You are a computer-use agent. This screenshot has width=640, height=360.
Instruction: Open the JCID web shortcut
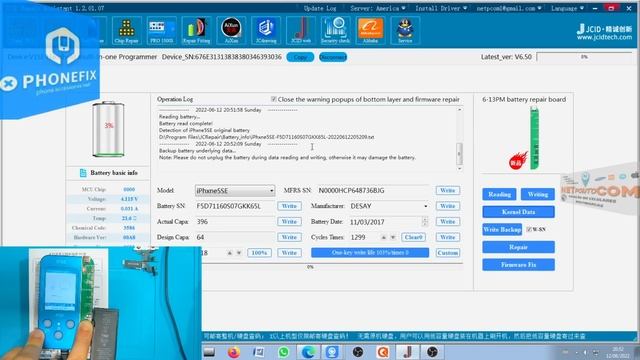coord(301,30)
